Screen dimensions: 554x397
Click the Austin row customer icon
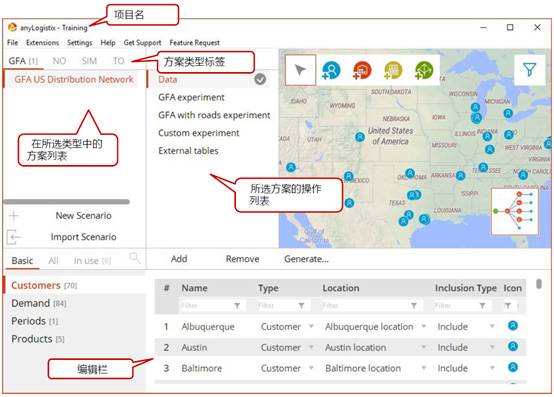pos(513,346)
